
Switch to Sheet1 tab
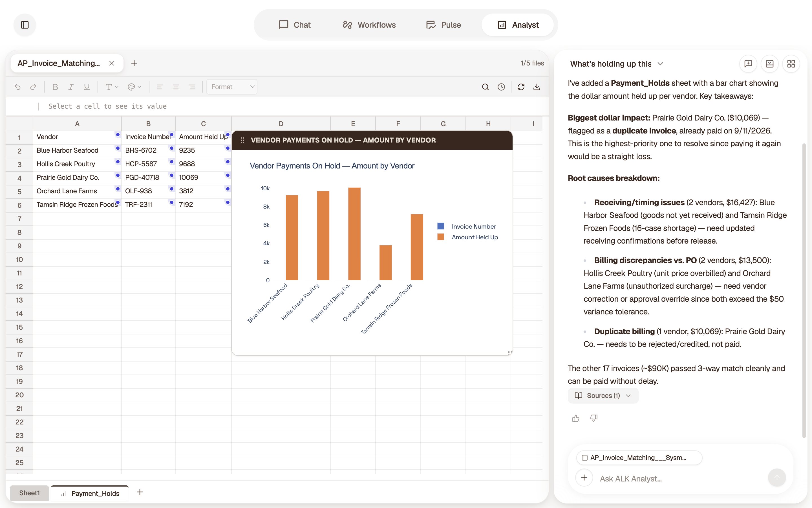pos(29,493)
